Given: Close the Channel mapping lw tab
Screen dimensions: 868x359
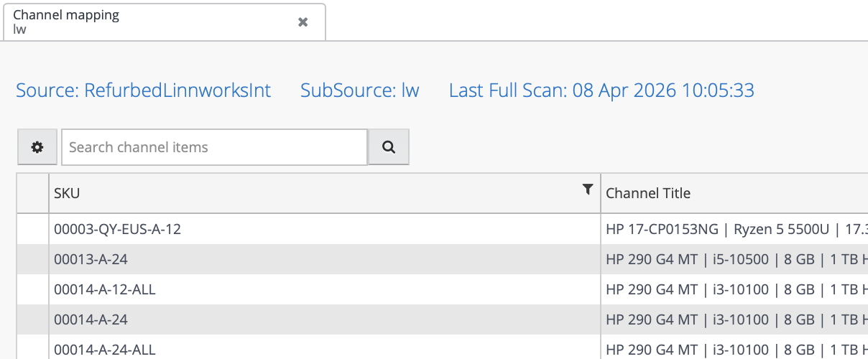Looking at the screenshot, I should pyautogui.click(x=303, y=22).
